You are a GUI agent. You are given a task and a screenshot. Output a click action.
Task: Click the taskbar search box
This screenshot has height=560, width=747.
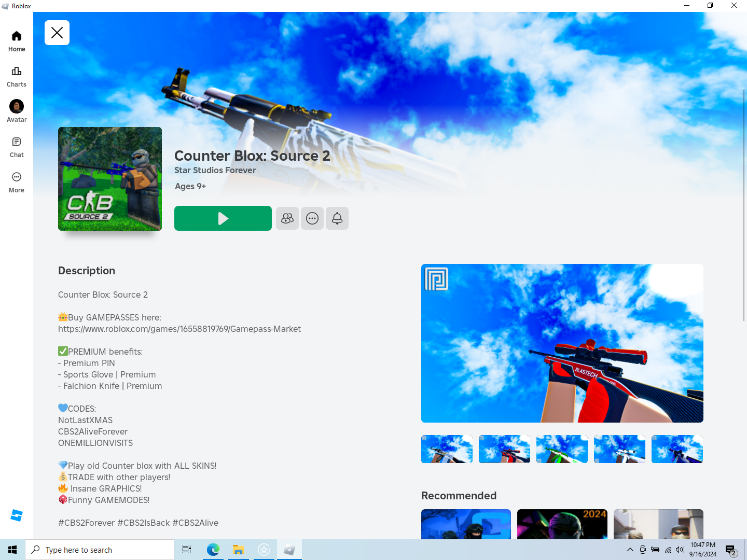pyautogui.click(x=100, y=550)
